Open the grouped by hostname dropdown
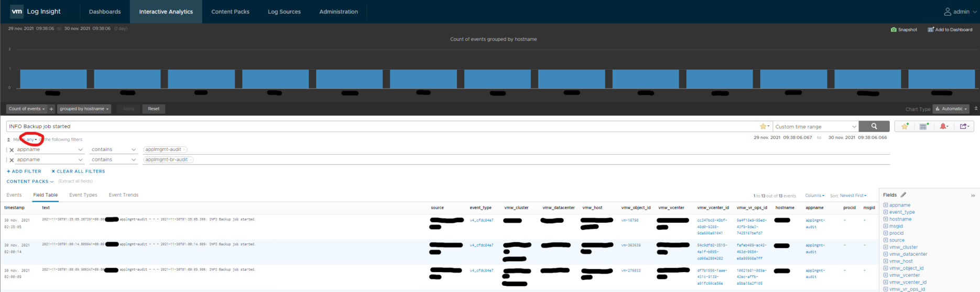The width and height of the screenshot is (980, 292). (84, 109)
